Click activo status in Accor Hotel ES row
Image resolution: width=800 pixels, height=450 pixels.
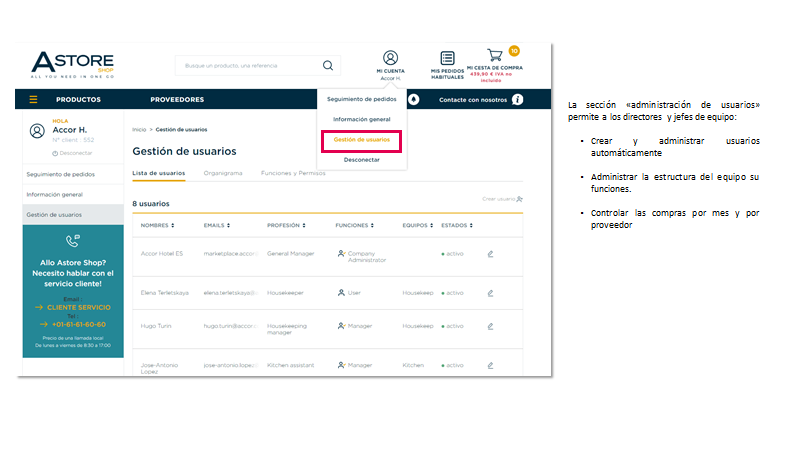[453, 254]
